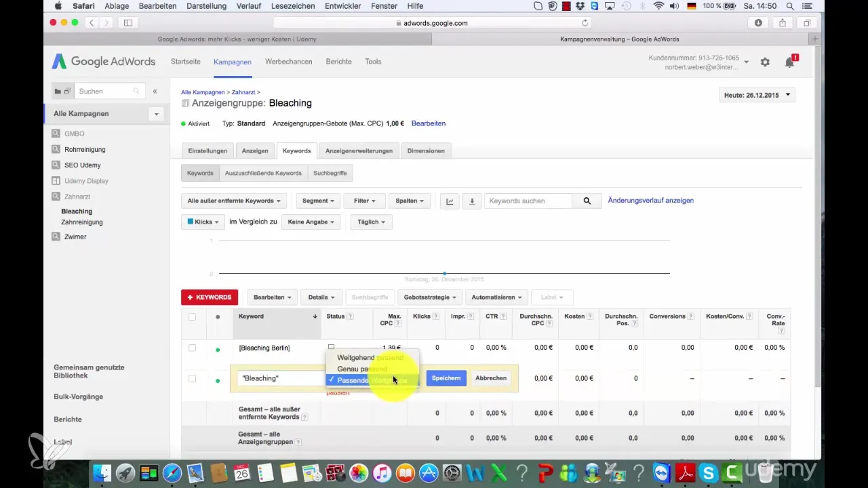
Task: Click the sidebar Suchen field
Action: coord(108,91)
